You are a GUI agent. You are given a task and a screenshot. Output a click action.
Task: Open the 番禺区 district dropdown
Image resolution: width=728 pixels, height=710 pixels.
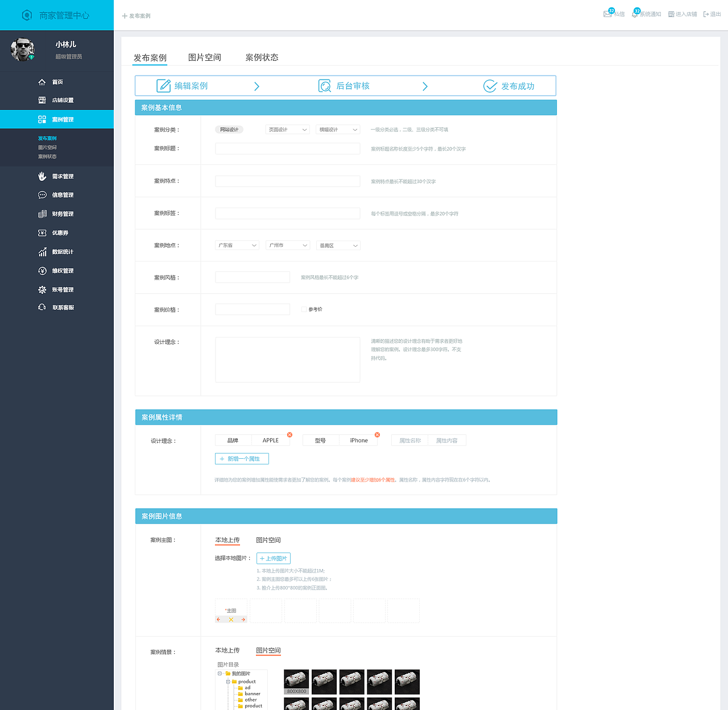pyautogui.click(x=338, y=246)
